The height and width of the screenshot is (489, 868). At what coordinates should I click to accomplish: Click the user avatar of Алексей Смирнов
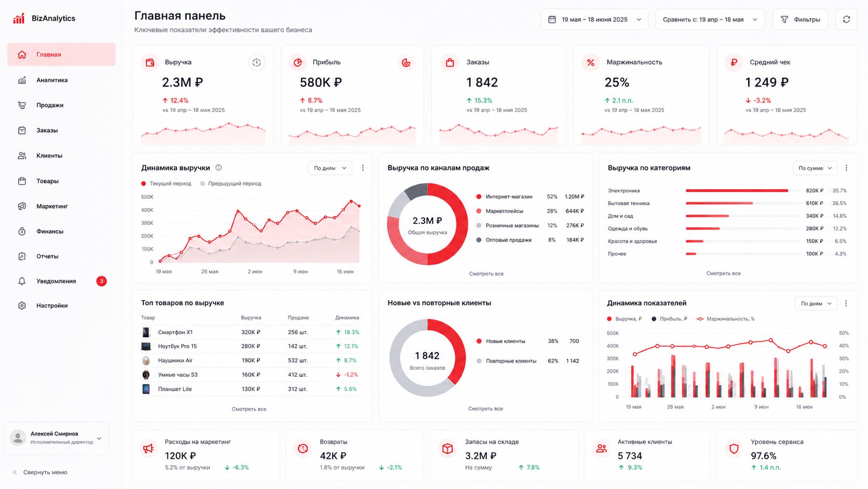[x=18, y=438]
